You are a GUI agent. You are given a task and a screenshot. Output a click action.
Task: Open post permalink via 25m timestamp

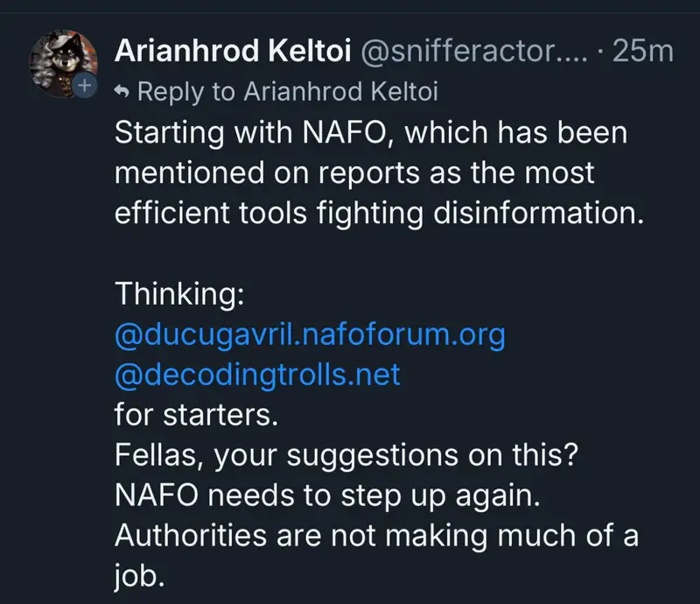(643, 52)
